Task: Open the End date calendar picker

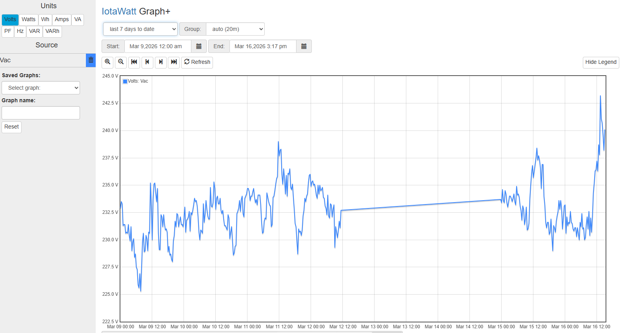Action: coord(304,46)
